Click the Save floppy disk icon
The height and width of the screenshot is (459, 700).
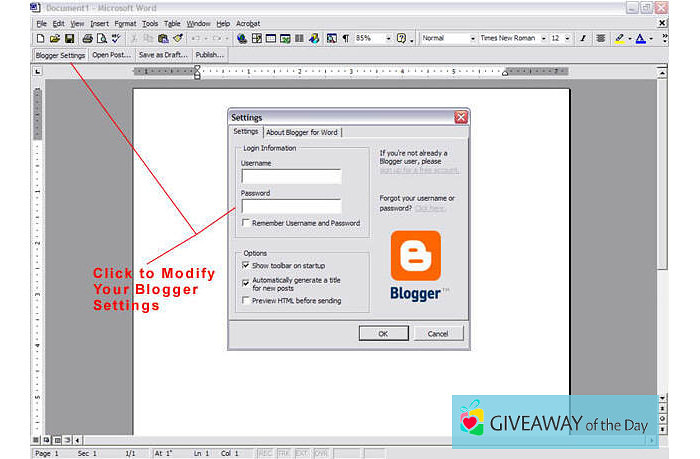[x=69, y=38]
